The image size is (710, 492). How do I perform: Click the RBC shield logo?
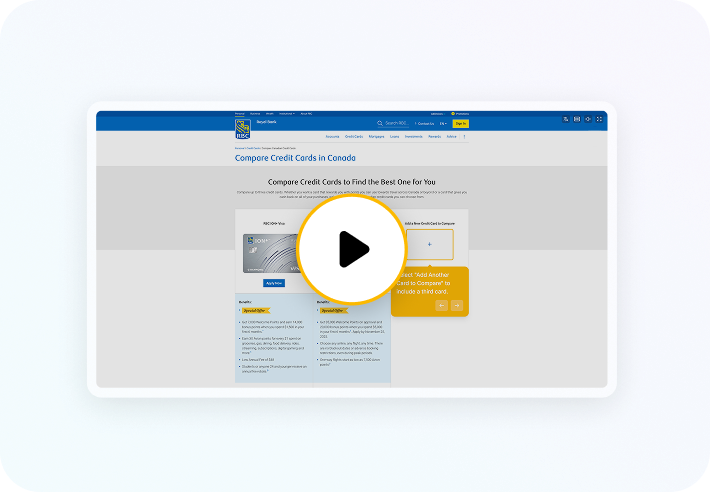click(243, 129)
